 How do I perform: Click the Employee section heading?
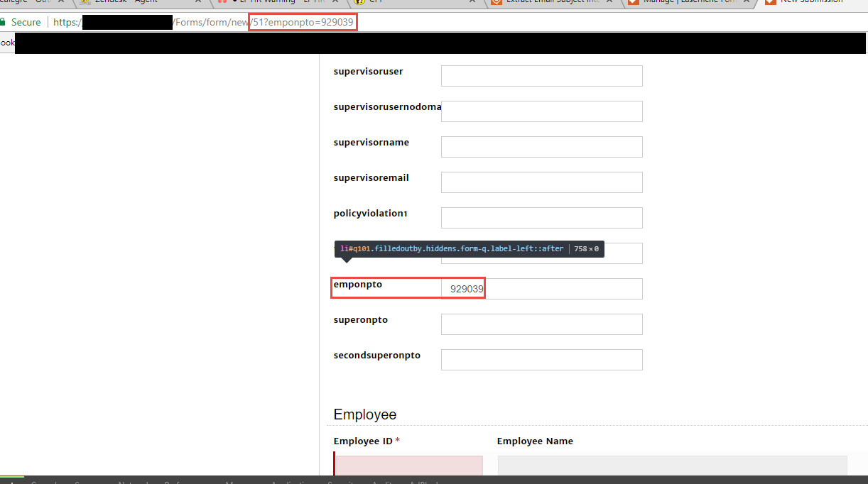365,415
